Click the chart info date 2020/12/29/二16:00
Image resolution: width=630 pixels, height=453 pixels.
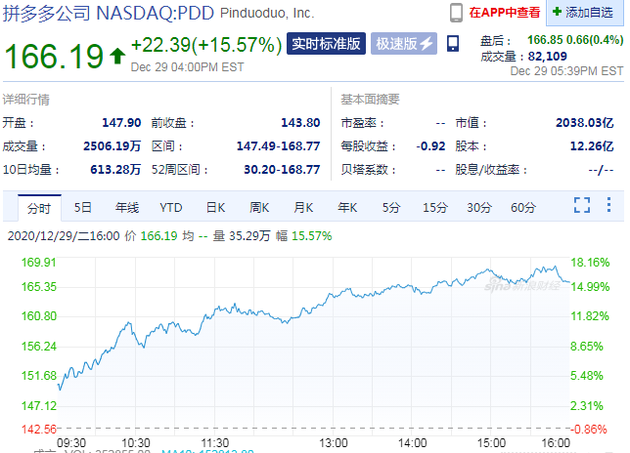(x=64, y=236)
